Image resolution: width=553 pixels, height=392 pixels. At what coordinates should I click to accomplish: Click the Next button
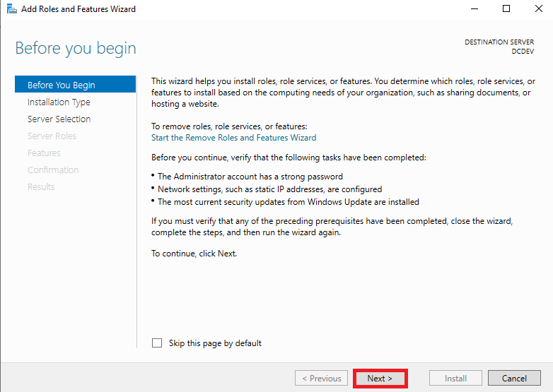380,379
